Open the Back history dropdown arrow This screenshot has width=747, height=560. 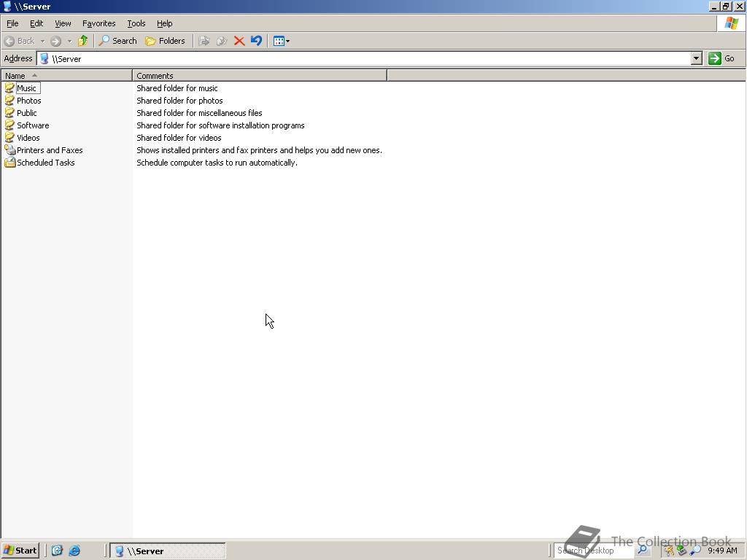(42, 41)
